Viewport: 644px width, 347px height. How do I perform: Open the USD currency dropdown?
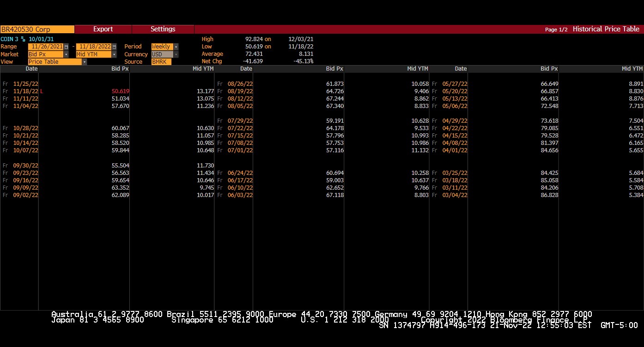pos(176,54)
